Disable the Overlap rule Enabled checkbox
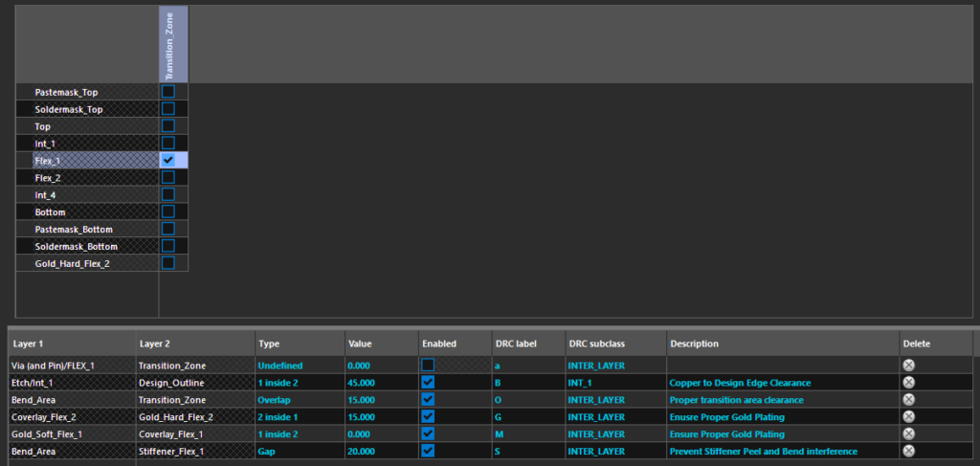980x466 pixels. pyautogui.click(x=428, y=399)
